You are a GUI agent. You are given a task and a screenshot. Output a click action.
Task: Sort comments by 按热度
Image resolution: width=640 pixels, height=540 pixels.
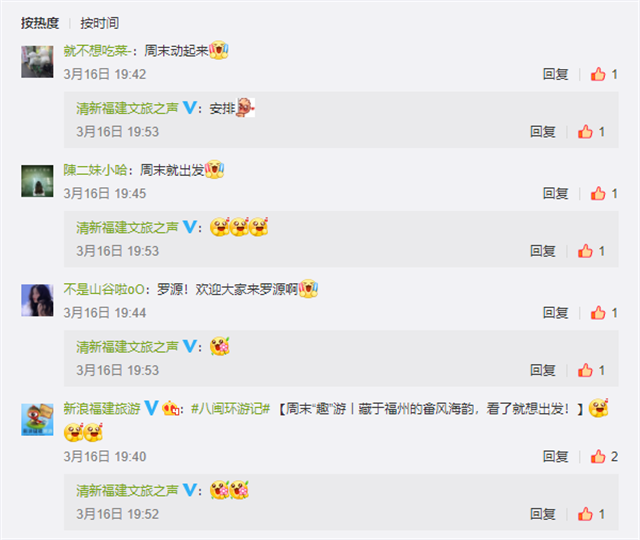tap(40, 23)
